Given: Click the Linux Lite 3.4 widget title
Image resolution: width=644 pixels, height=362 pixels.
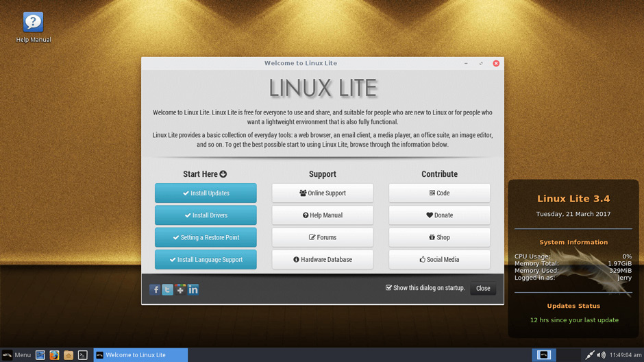Looking at the screenshot, I should pyautogui.click(x=573, y=199).
